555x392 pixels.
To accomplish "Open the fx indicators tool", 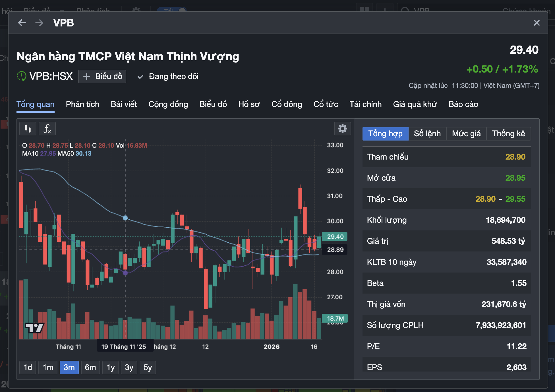I will [47, 129].
